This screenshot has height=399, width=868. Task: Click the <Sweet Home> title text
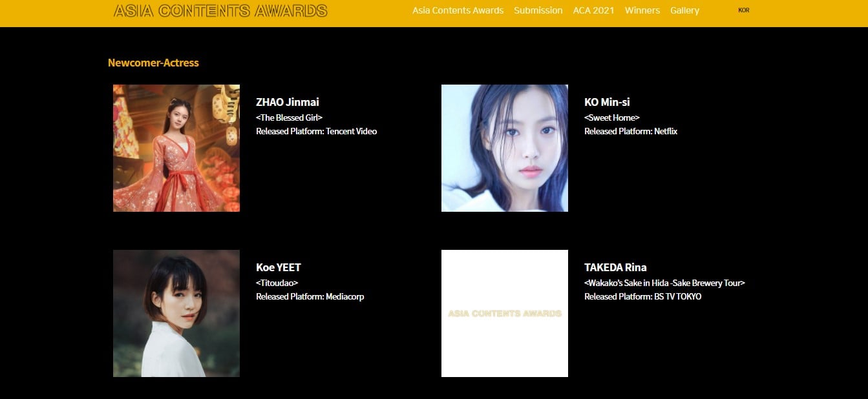point(611,118)
